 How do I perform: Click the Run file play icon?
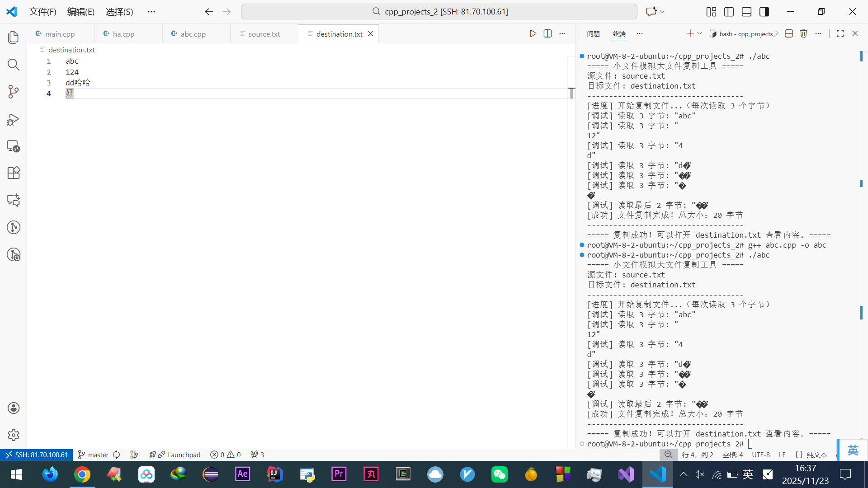pos(533,33)
